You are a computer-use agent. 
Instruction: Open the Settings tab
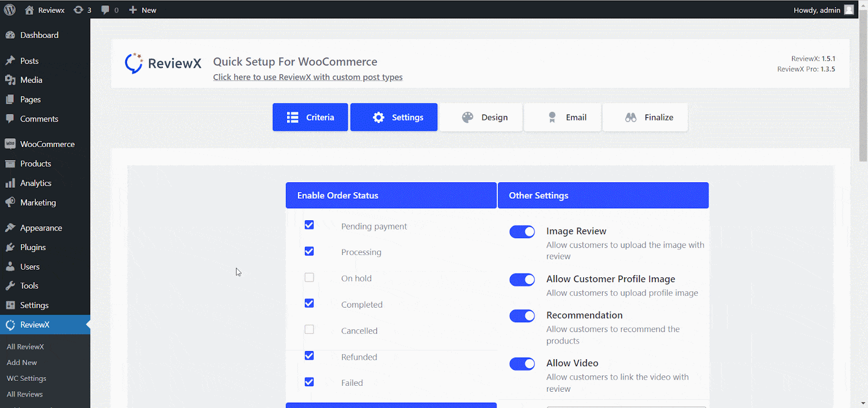click(x=394, y=117)
